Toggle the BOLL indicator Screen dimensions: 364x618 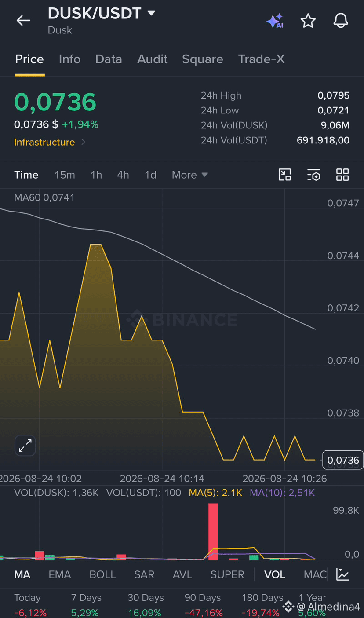[x=103, y=574]
